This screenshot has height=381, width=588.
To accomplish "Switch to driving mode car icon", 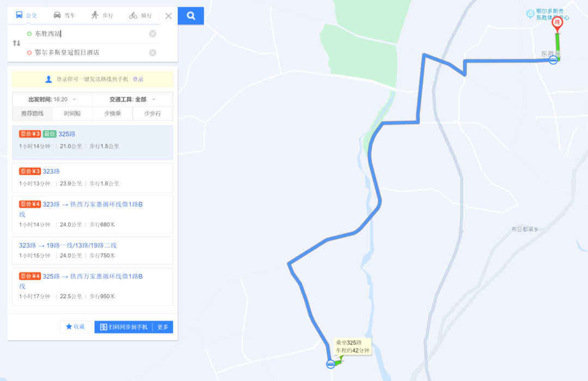I will click(x=57, y=15).
